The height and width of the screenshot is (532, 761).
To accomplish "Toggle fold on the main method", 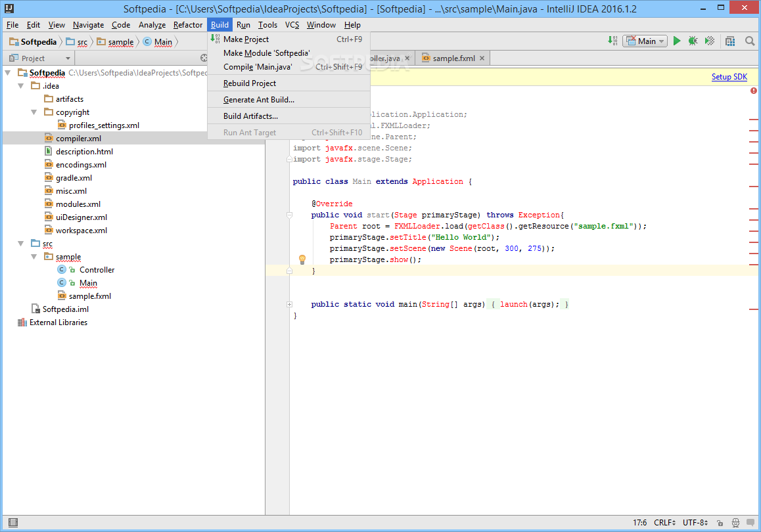I will pos(289,304).
